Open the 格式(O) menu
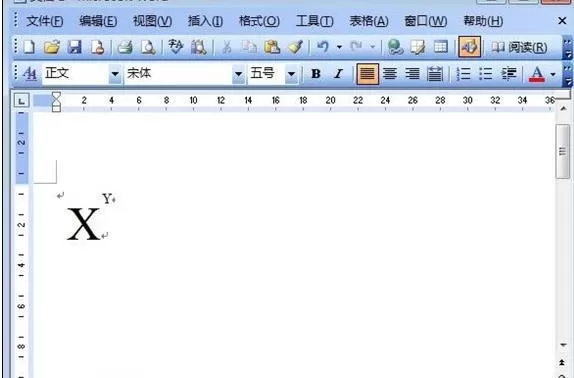 259,21
